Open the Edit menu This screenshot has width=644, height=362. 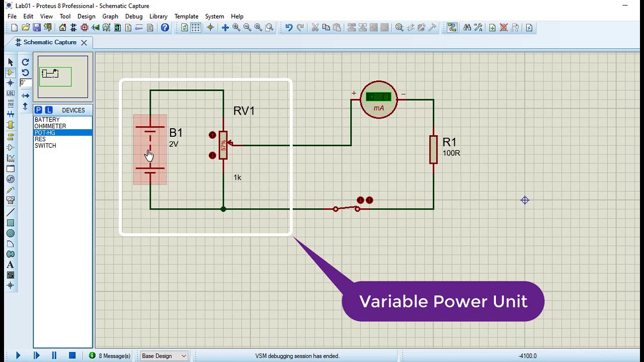tap(28, 16)
